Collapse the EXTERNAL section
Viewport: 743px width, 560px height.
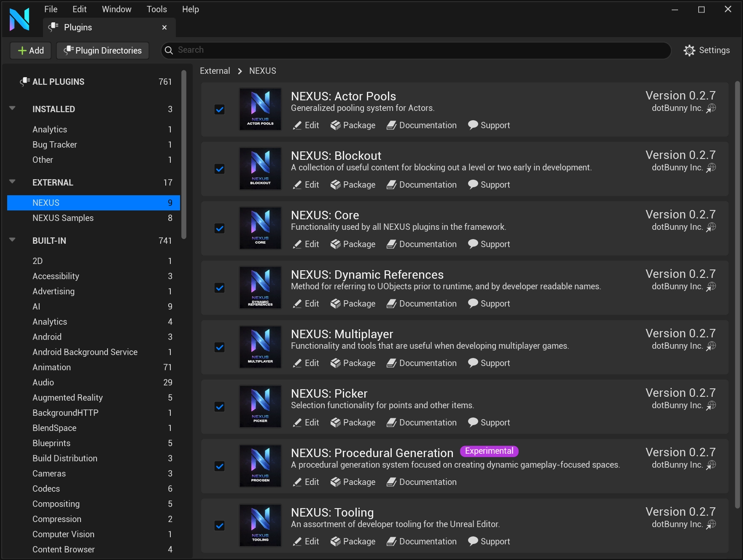pyautogui.click(x=12, y=182)
